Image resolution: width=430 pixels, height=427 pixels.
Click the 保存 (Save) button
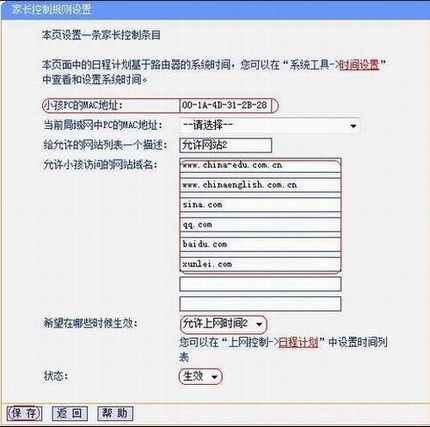click(x=25, y=413)
